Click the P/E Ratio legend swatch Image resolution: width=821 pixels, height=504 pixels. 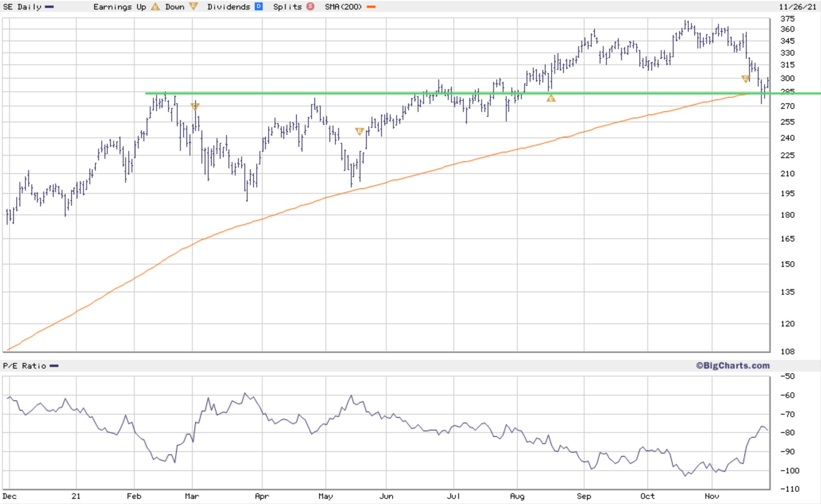54,366
